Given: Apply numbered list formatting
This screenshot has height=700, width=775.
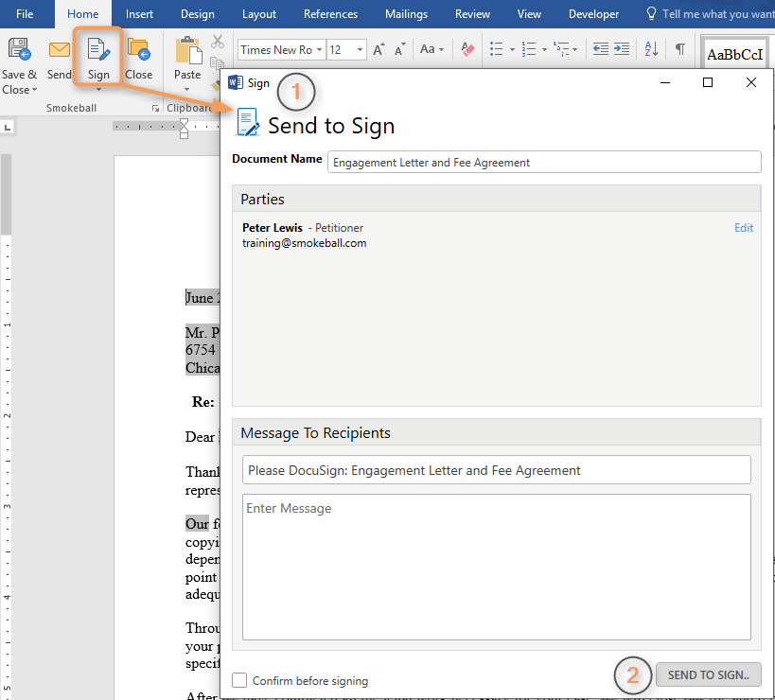Looking at the screenshot, I should pos(529,49).
